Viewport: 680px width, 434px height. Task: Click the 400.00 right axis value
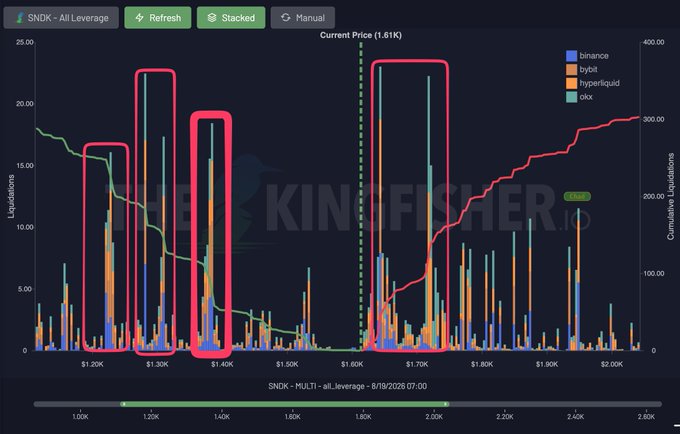[654, 42]
